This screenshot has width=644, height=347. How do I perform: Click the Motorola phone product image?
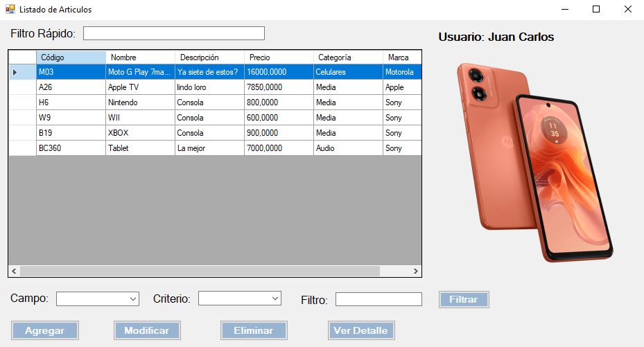click(x=534, y=161)
